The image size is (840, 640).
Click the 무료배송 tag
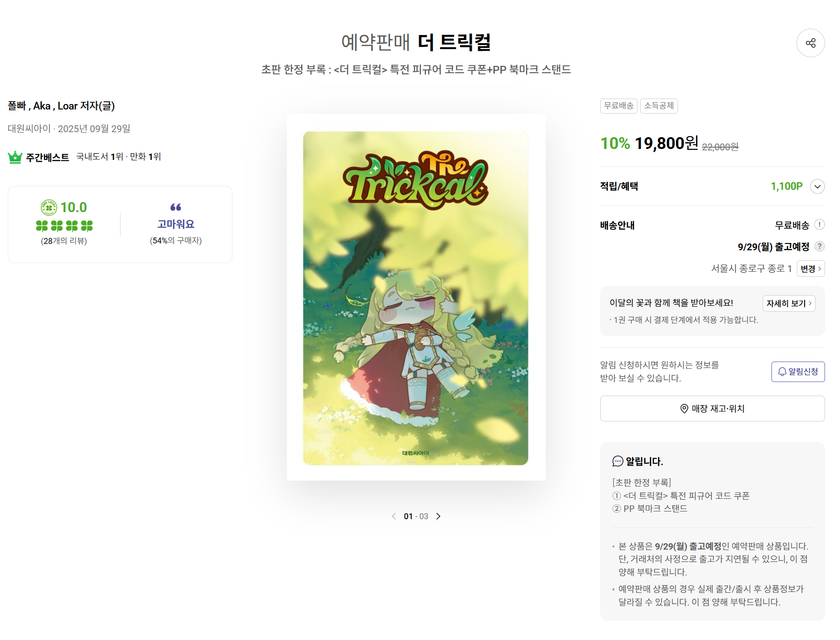point(618,106)
